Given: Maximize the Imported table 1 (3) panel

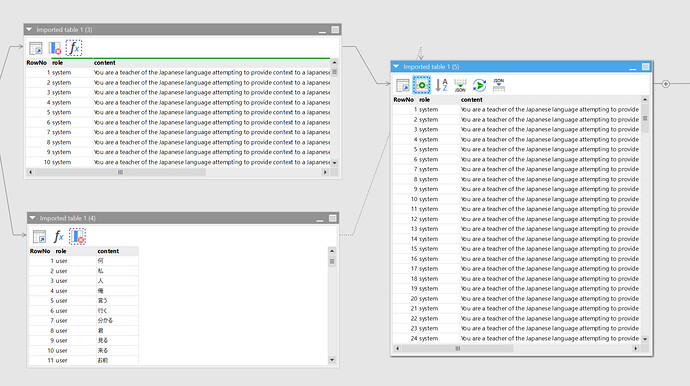Looking at the screenshot, I should pos(335,29).
